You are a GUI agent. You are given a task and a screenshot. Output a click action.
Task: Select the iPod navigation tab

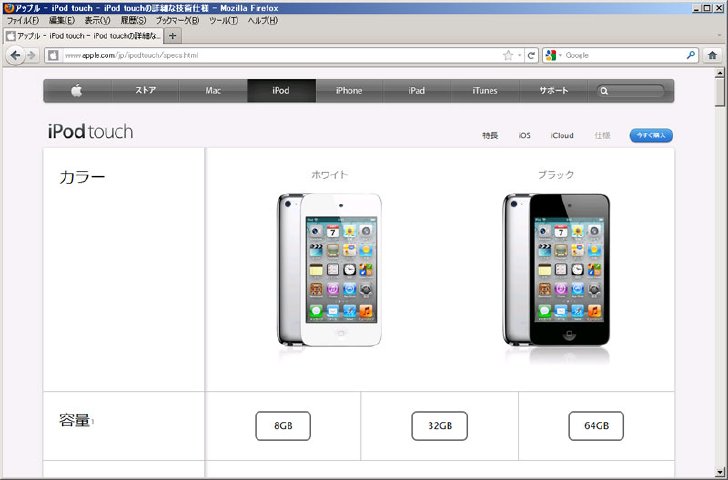(281, 91)
